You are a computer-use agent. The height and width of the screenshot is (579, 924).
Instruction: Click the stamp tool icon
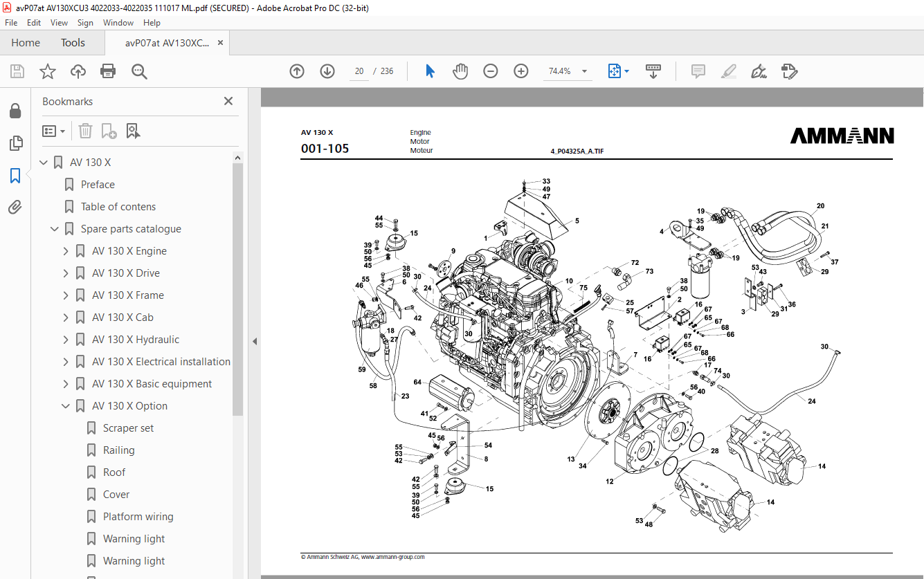click(789, 71)
